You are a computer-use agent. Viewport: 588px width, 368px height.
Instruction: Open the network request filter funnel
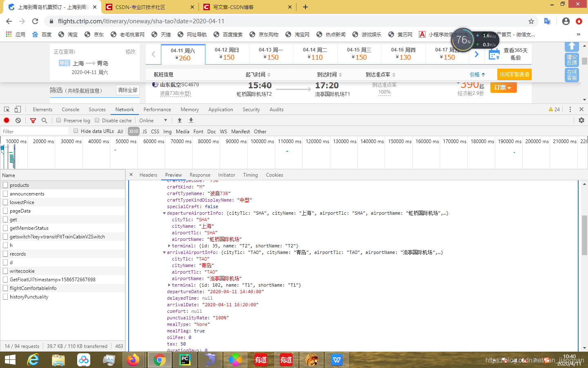click(x=33, y=120)
